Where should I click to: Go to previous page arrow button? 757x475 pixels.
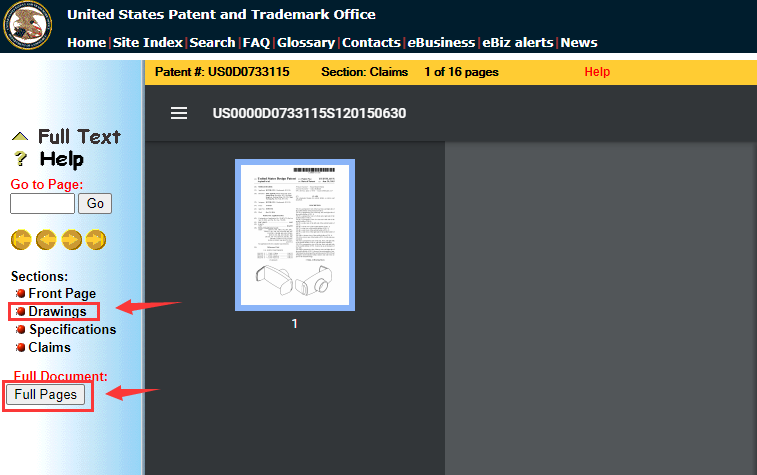(x=45, y=239)
